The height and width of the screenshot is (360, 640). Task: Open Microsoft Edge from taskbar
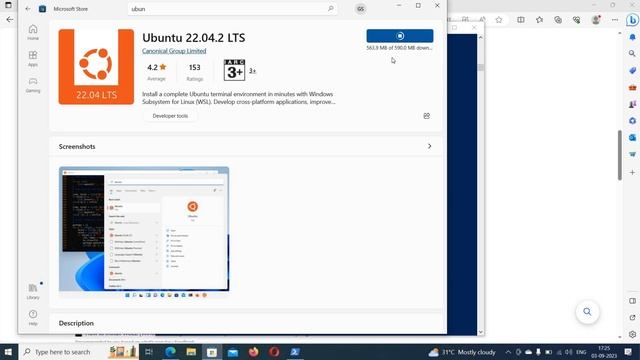point(170,352)
